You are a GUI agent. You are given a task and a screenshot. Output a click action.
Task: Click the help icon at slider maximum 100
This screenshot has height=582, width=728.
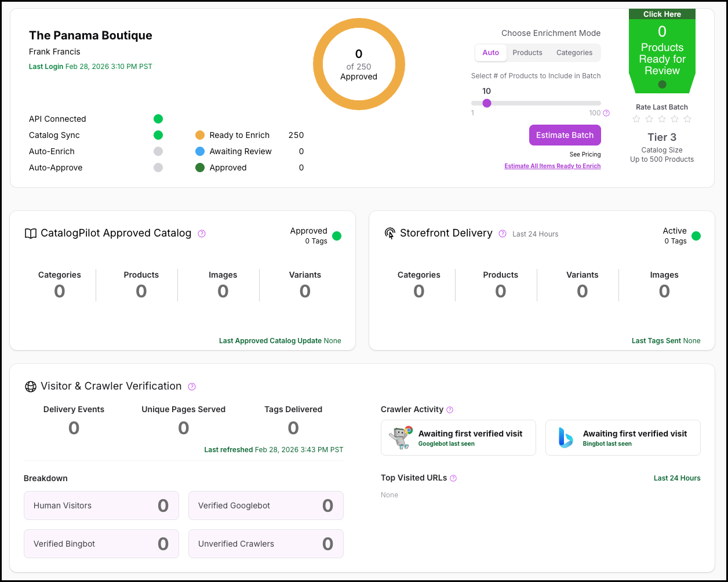click(x=606, y=113)
